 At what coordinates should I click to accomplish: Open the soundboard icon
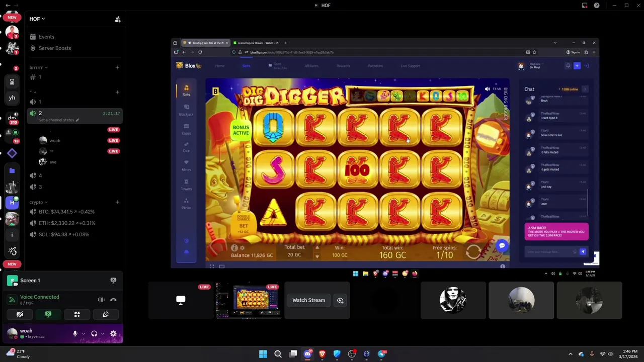click(106, 314)
